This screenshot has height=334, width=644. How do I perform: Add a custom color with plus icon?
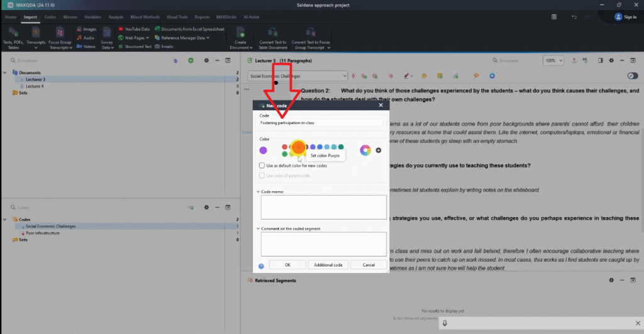tap(378, 150)
